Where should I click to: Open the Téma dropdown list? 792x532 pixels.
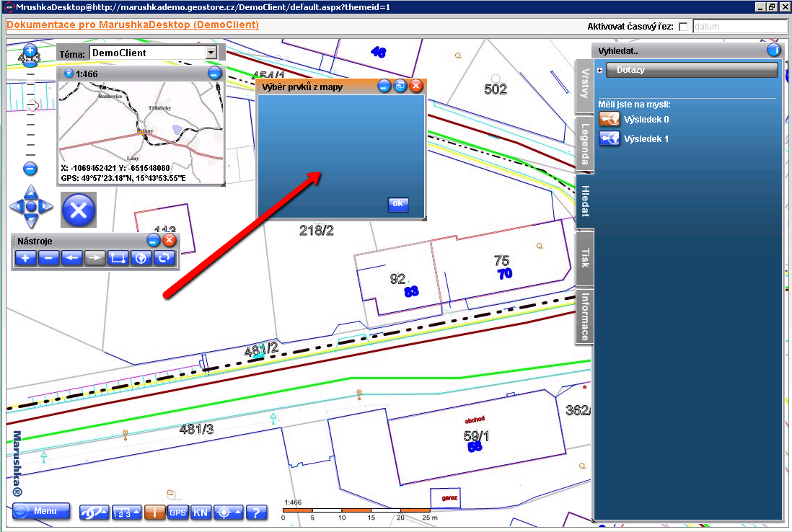coord(211,53)
